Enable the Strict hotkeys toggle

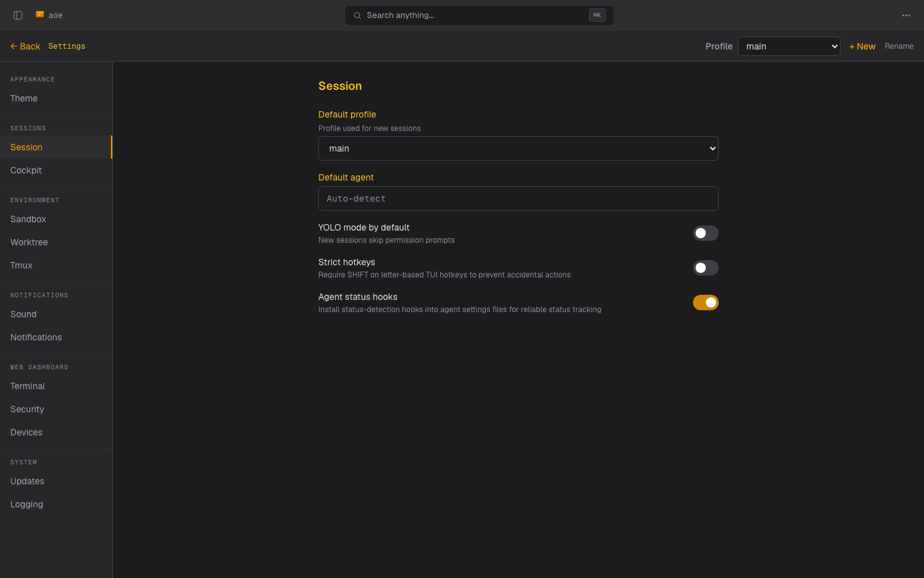click(x=706, y=268)
